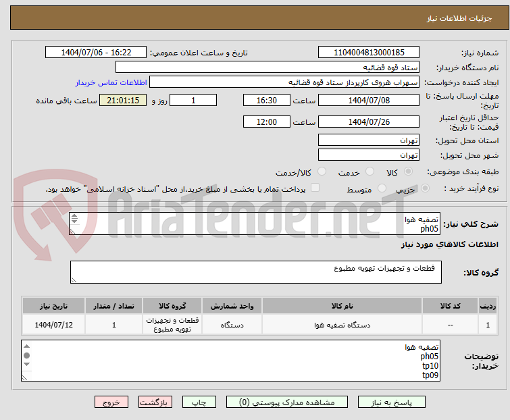This screenshot has width=510, height=420.
Task: Click the استان محل تحویل field تهران
Action: click(x=369, y=140)
